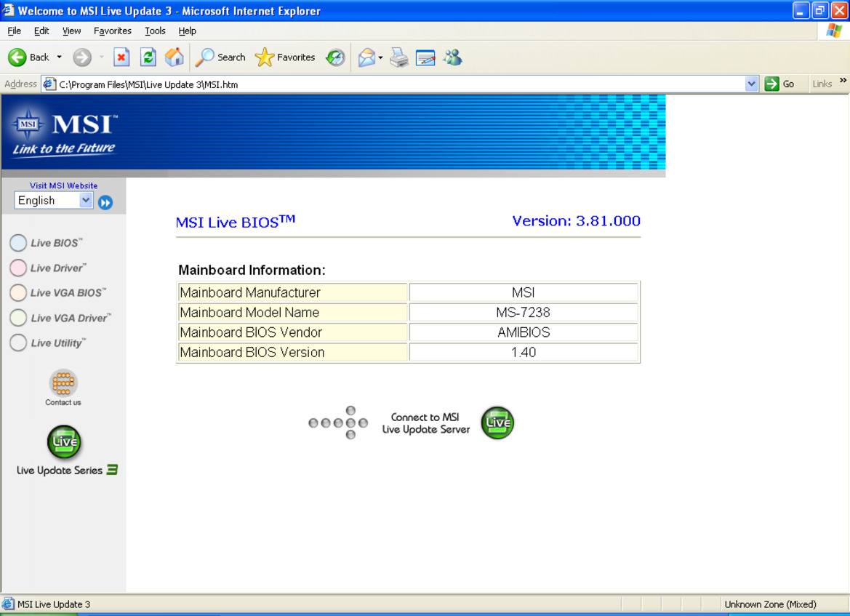Connect to MSI Live Update Server
Screen dimensions: 850x616
pos(497,423)
